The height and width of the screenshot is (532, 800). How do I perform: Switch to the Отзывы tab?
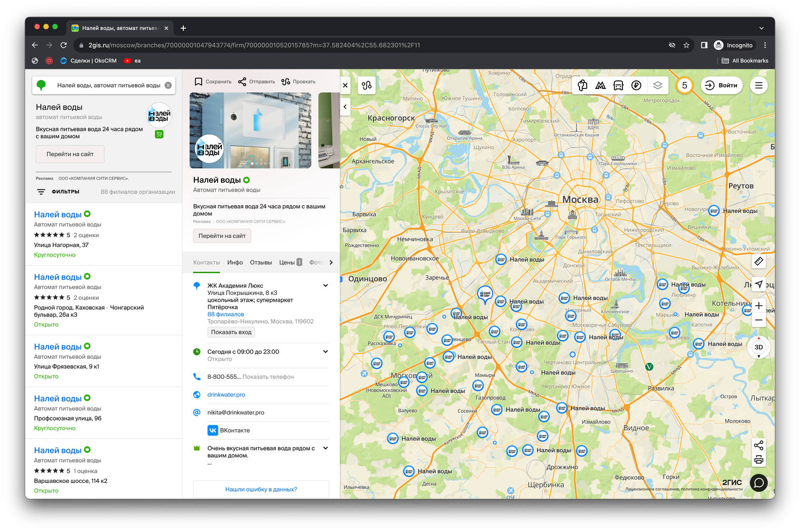coord(261,263)
